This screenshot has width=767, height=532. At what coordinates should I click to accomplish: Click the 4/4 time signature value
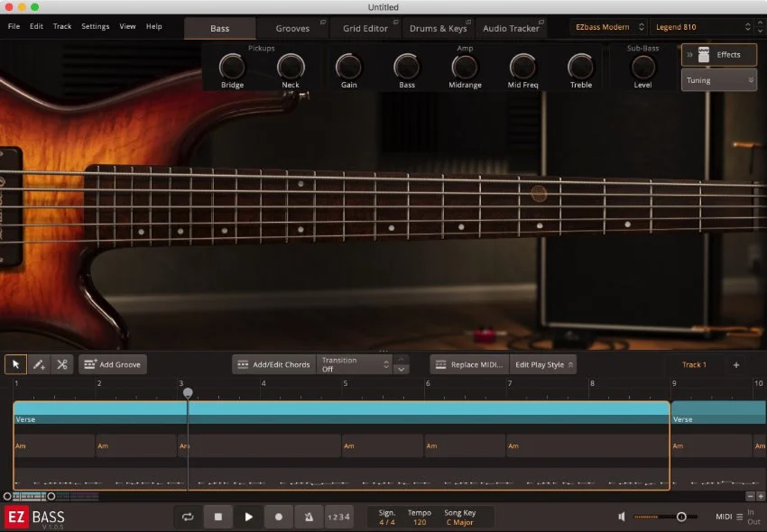tap(386, 522)
